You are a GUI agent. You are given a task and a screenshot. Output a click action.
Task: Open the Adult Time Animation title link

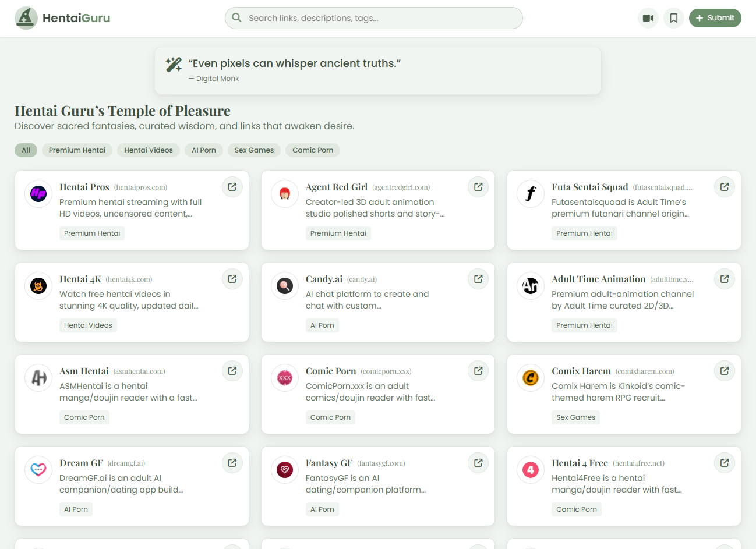(x=599, y=279)
